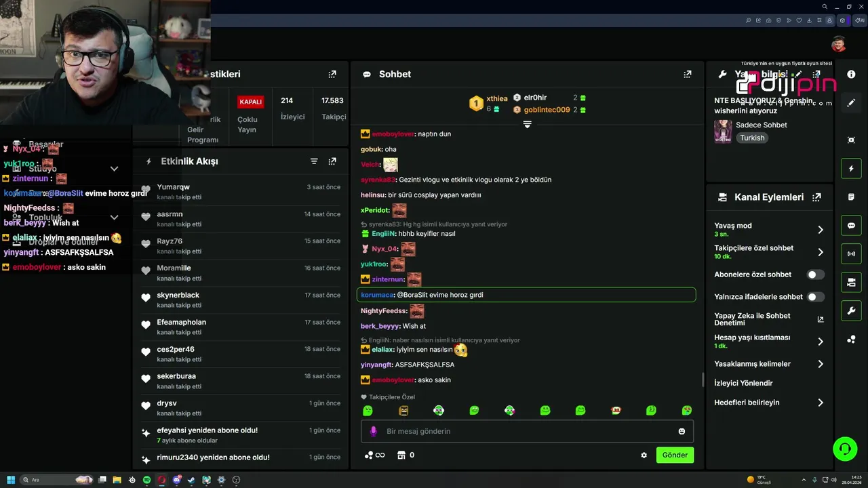Select the first green blob emote
This screenshot has height=488, width=868.
tap(368, 411)
